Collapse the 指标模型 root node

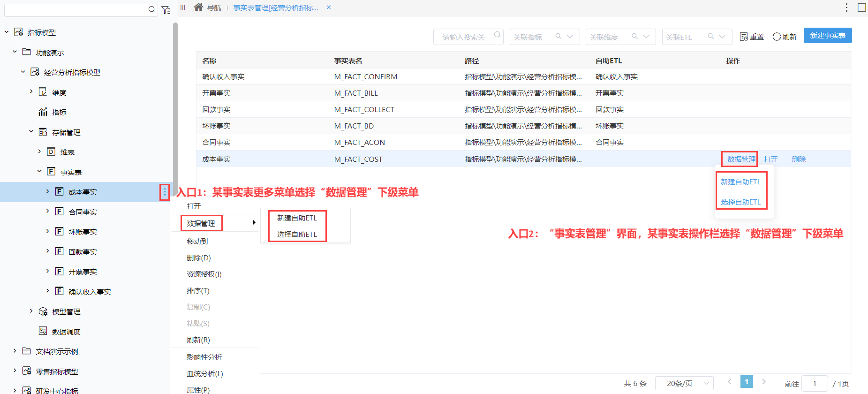[x=7, y=32]
